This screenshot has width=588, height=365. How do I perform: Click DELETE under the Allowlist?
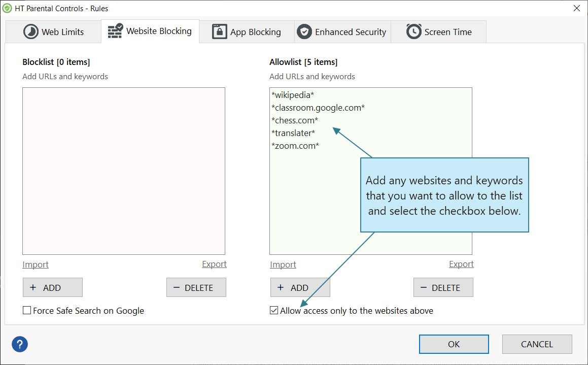tap(443, 287)
